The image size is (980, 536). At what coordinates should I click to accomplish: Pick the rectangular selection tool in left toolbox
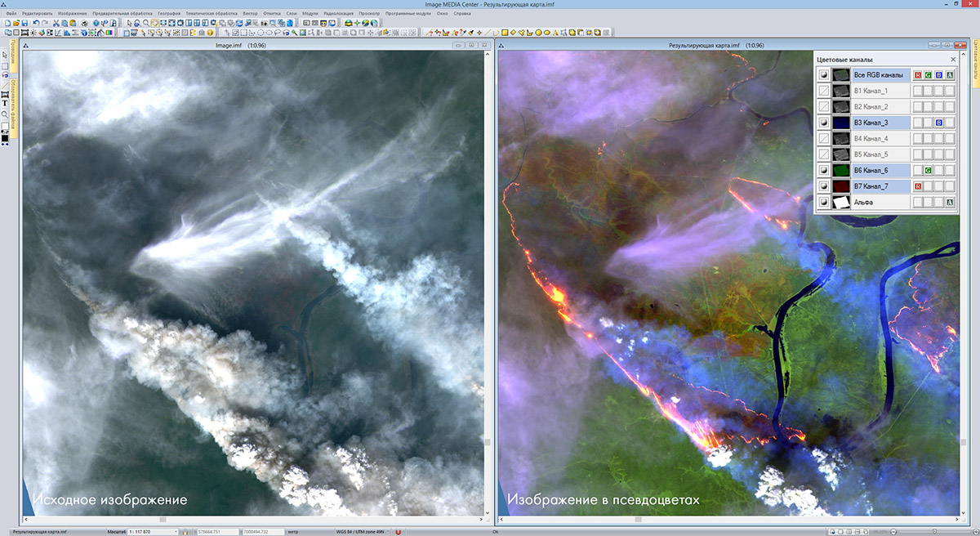tap(5, 65)
